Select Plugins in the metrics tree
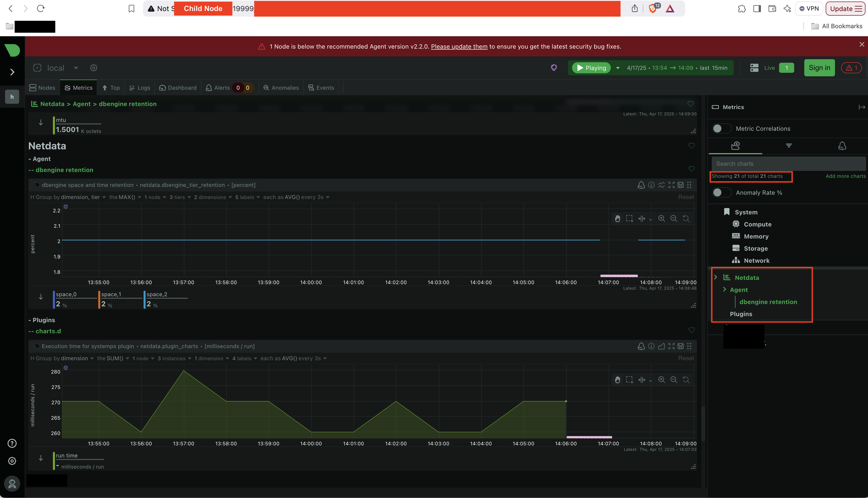868x498 pixels. point(741,314)
